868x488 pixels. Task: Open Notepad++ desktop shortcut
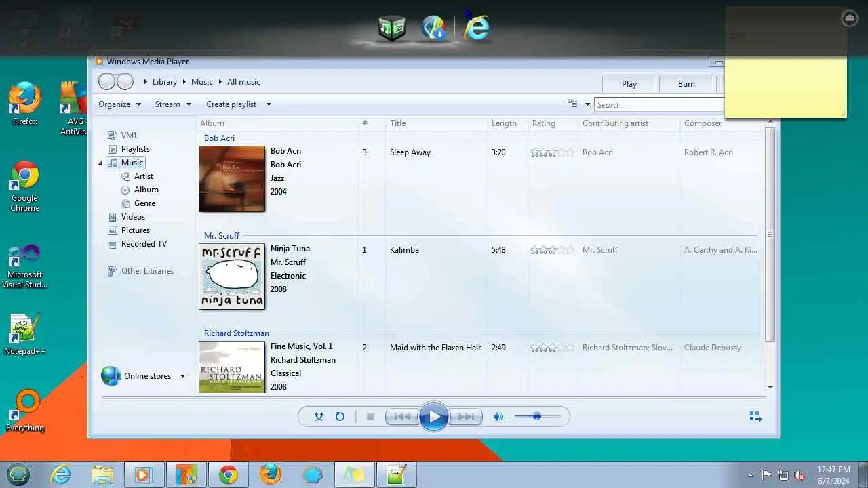24,334
